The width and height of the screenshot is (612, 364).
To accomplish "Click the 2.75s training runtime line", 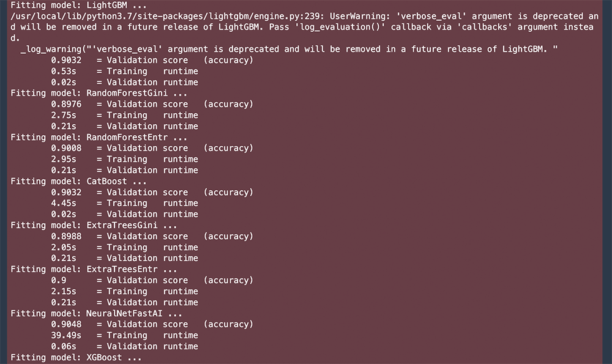I will click(x=124, y=116).
